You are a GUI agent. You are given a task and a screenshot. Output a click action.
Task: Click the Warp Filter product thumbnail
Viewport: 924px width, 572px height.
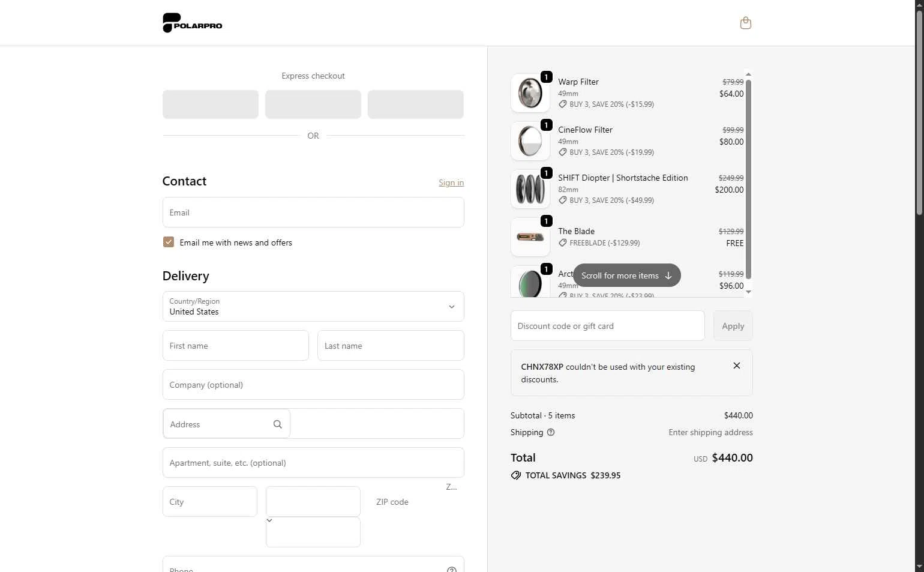point(530,93)
